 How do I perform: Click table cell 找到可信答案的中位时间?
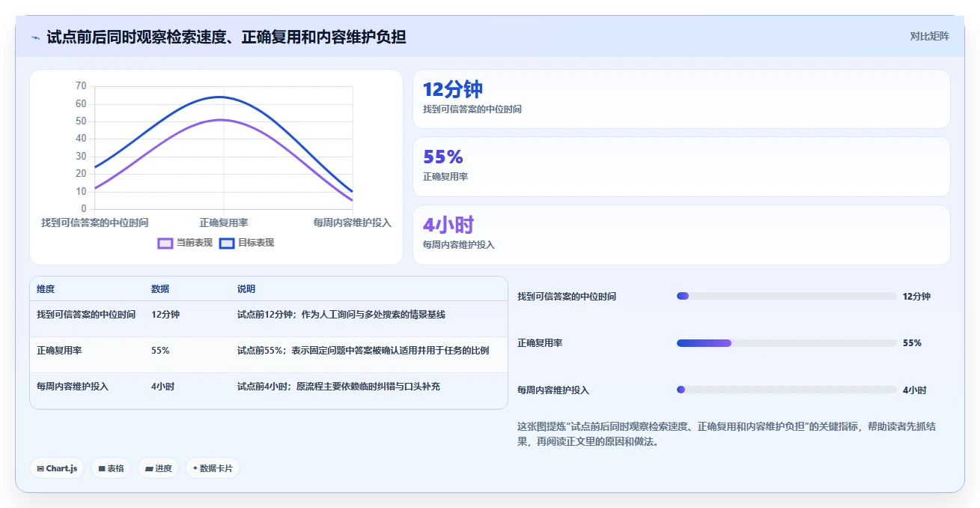86,315
